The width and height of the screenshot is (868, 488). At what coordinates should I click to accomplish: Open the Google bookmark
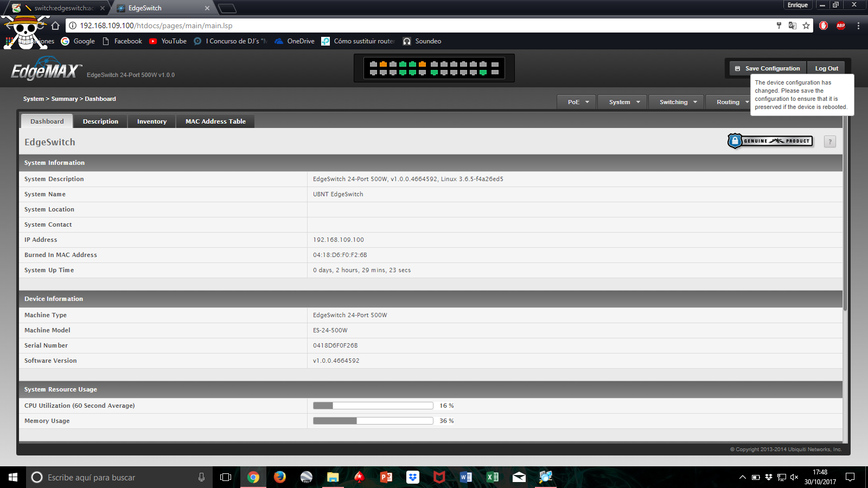78,41
